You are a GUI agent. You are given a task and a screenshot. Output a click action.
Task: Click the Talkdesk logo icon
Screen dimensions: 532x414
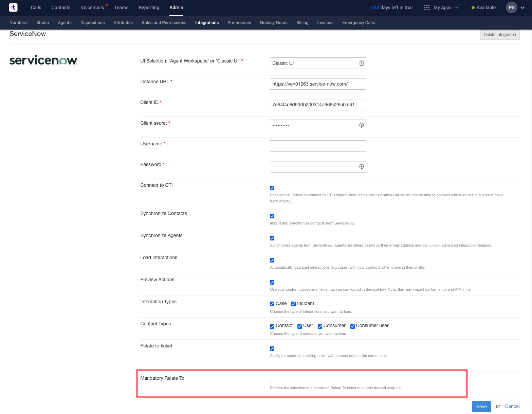(x=13, y=7)
